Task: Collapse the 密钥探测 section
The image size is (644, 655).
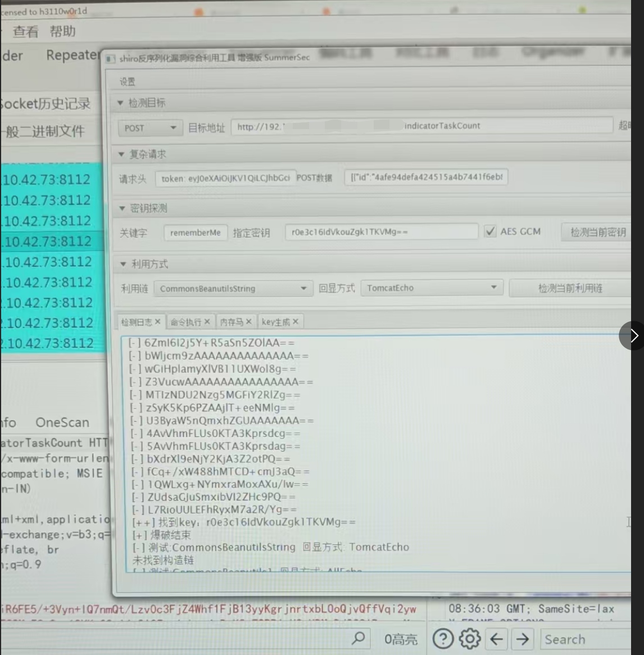Action: point(122,208)
